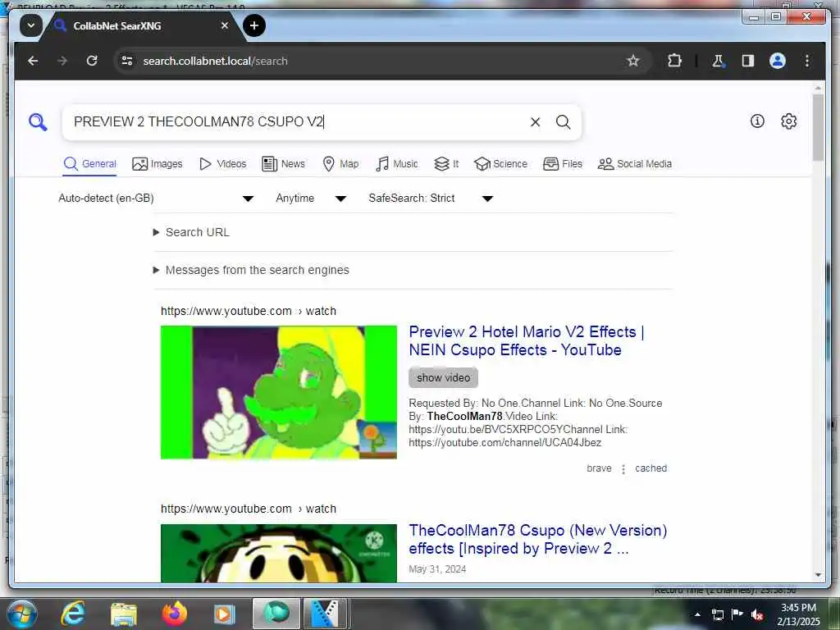Click the brave engine label

point(599,468)
